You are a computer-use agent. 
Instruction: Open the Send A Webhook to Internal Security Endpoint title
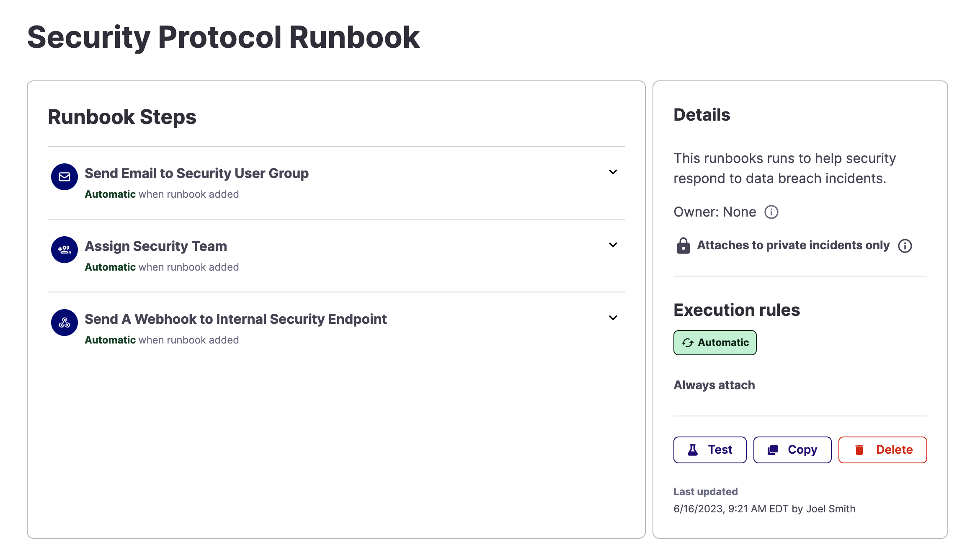[x=235, y=319]
